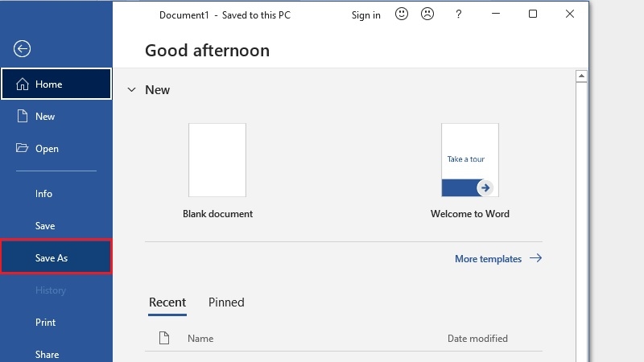Sort by Name column header

pyautogui.click(x=200, y=338)
